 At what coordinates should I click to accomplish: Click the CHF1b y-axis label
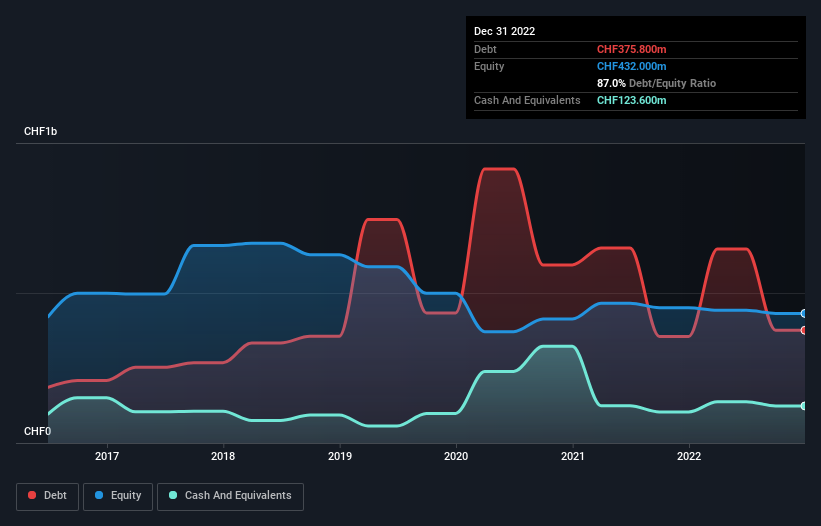40,131
